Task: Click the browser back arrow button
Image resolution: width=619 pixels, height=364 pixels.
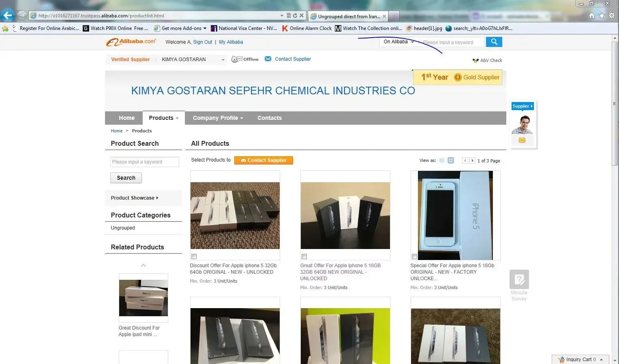Action: [8, 15]
